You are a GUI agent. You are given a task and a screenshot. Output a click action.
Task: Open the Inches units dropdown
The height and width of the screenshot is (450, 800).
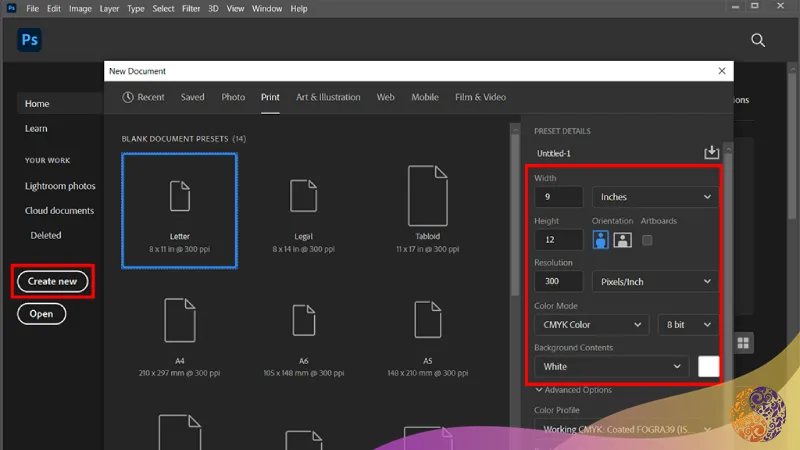click(x=655, y=197)
